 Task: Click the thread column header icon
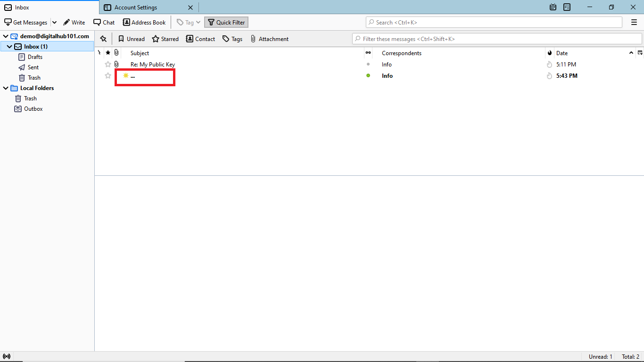coord(99,53)
